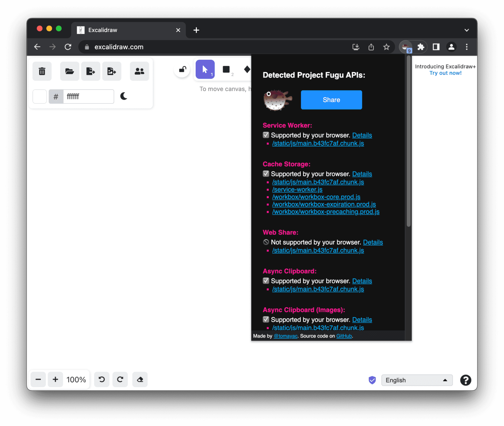Open folder to load file
The image size is (504, 426).
point(69,71)
